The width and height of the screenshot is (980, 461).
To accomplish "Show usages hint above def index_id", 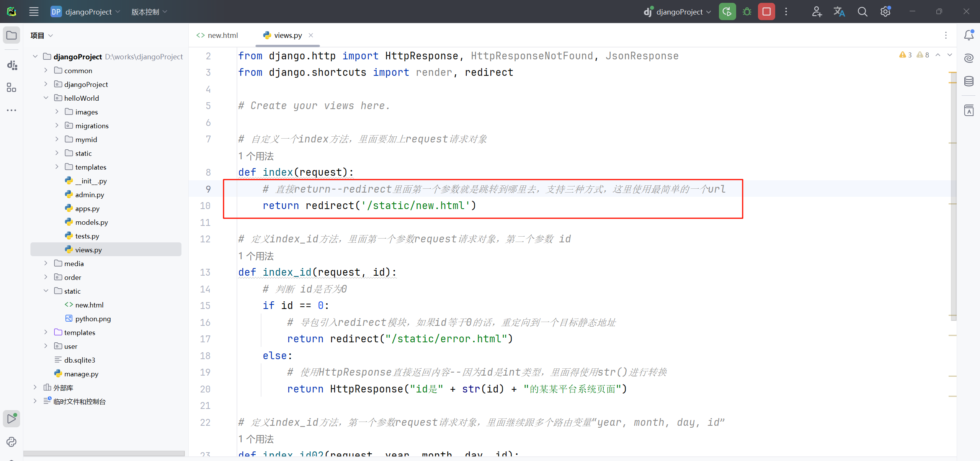I will coord(256,256).
